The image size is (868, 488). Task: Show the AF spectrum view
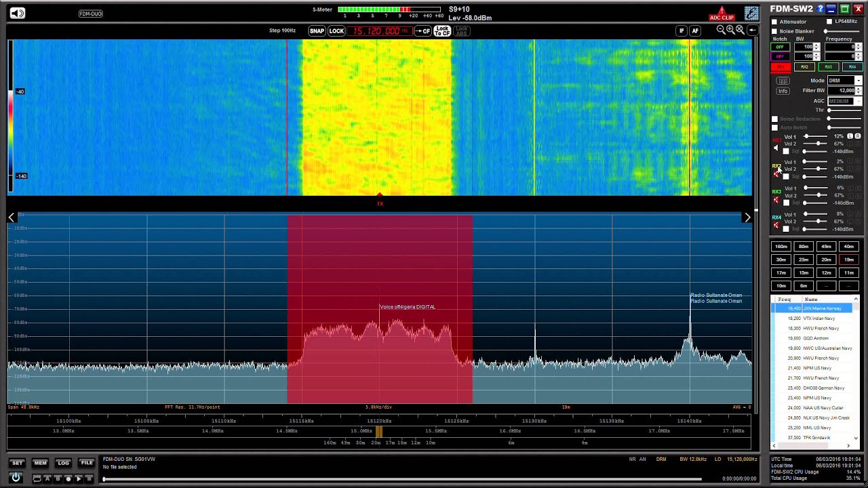pyautogui.click(x=694, y=30)
